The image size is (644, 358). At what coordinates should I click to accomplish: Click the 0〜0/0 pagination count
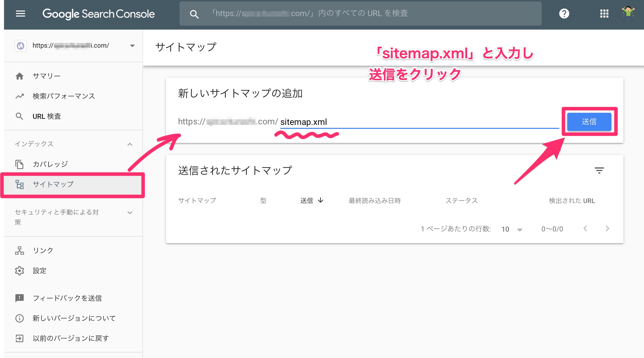[552, 229]
